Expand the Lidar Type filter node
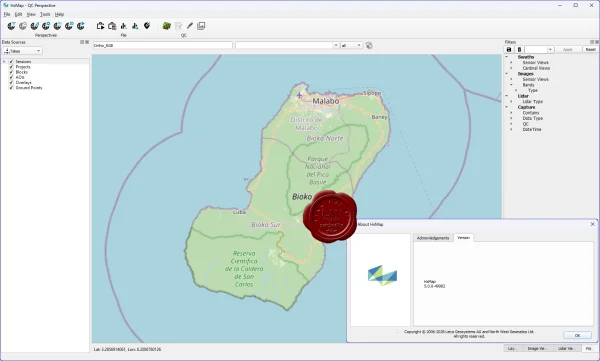 (x=511, y=102)
